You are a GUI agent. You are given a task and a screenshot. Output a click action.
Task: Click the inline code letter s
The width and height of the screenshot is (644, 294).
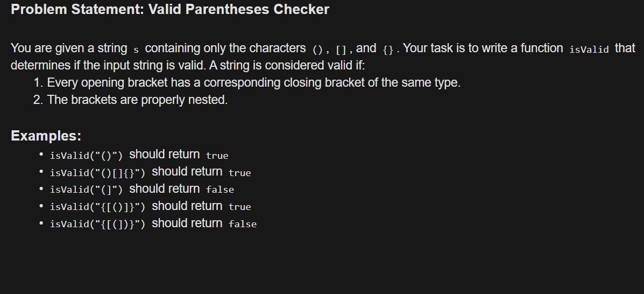click(136, 50)
